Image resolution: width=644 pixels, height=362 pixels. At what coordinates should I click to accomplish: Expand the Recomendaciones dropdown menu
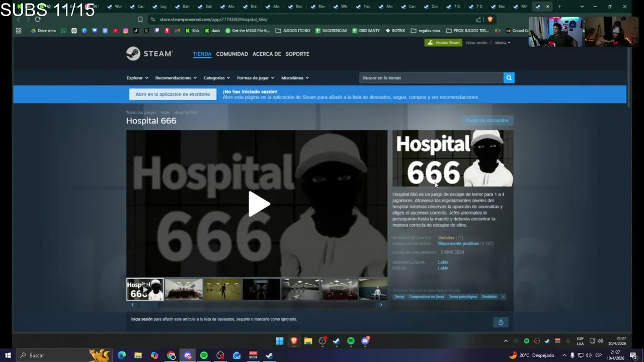pyautogui.click(x=175, y=78)
